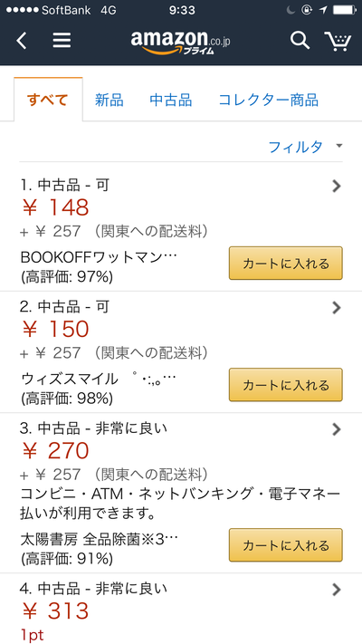Open details chevron for offer 1
Screen dimensions: 362x644
click(x=337, y=187)
